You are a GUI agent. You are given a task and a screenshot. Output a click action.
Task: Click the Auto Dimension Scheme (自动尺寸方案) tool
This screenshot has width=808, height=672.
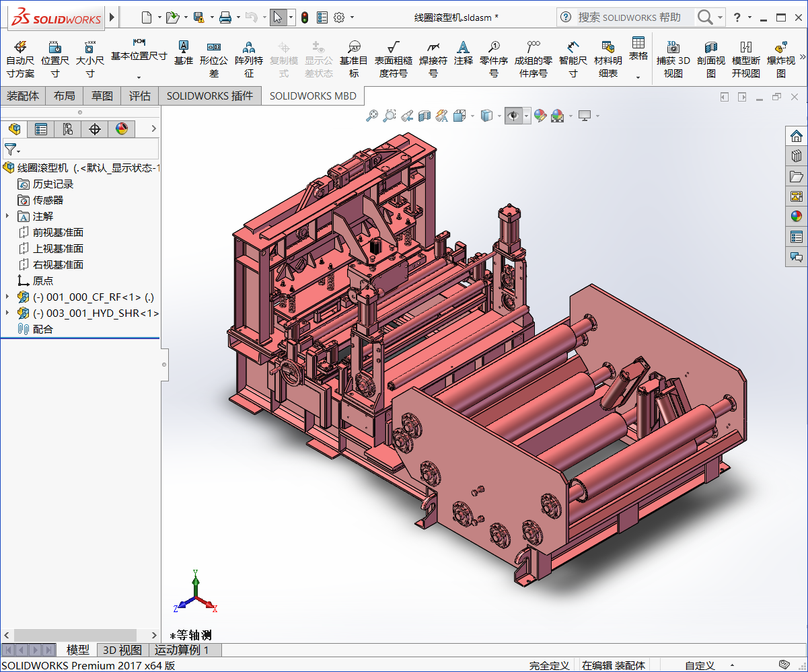point(20,59)
